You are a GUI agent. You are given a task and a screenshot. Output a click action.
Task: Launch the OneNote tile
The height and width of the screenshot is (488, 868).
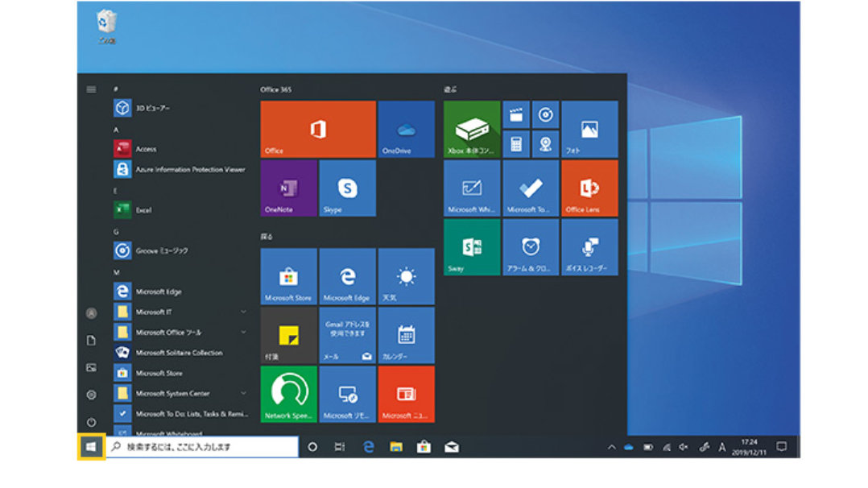pyautogui.click(x=288, y=188)
